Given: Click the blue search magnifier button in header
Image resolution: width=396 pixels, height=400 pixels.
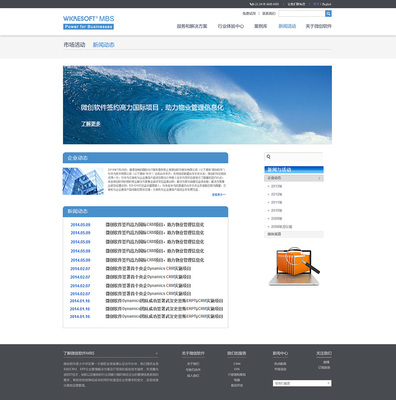Looking at the screenshot, I should click(328, 13).
